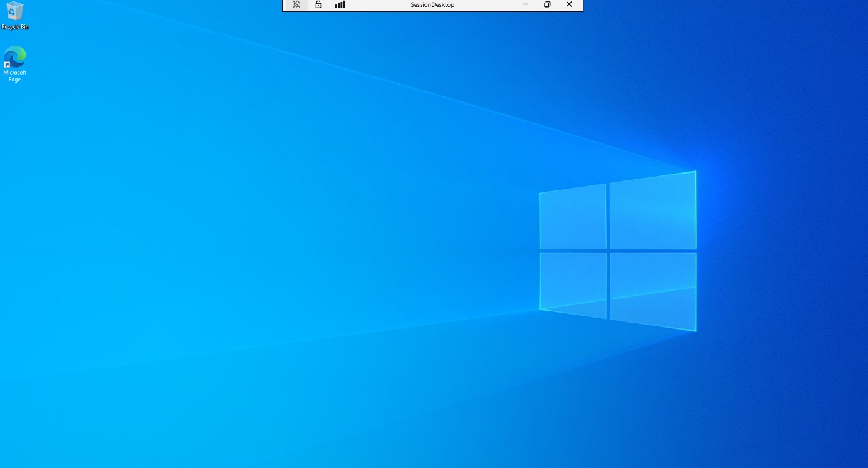This screenshot has width=868, height=468.
Task: Click the "Recycle Bin" text label
Action: coord(14,27)
